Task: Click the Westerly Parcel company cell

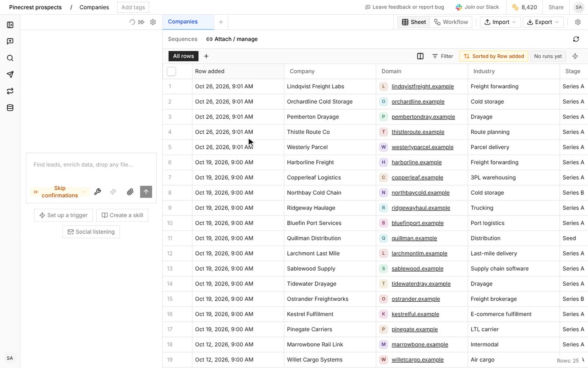Action: click(x=330, y=147)
